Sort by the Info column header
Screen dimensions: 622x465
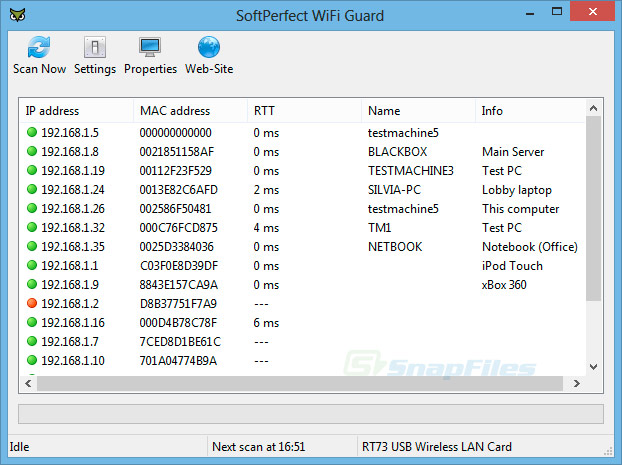point(530,111)
